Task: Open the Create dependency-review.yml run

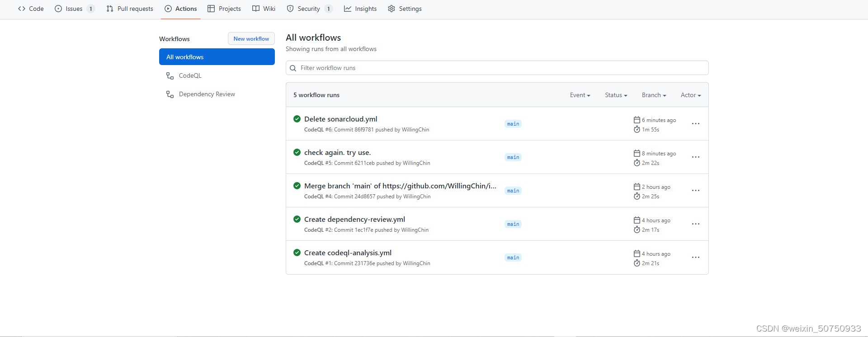Action: tap(354, 219)
